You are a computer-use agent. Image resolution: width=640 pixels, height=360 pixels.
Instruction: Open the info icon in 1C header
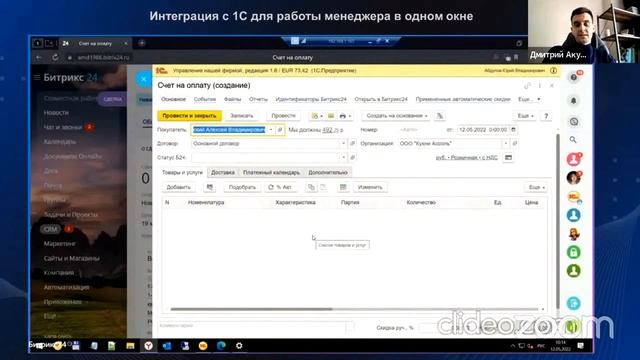[x=553, y=71]
